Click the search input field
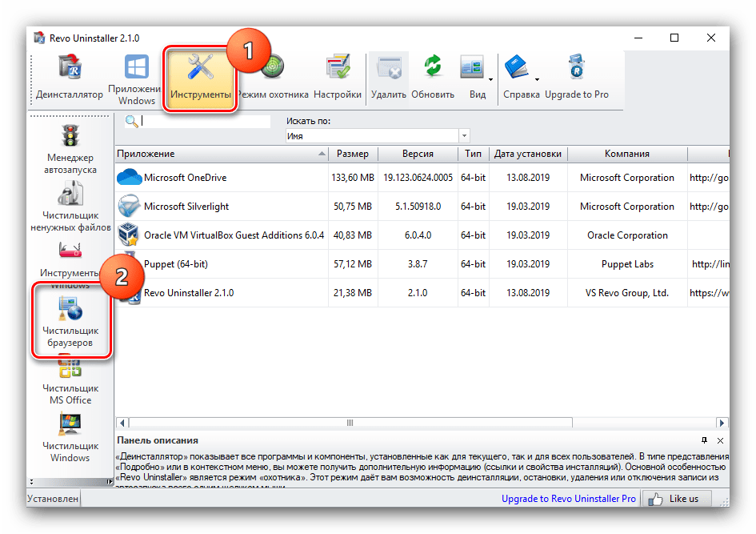 [x=206, y=122]
